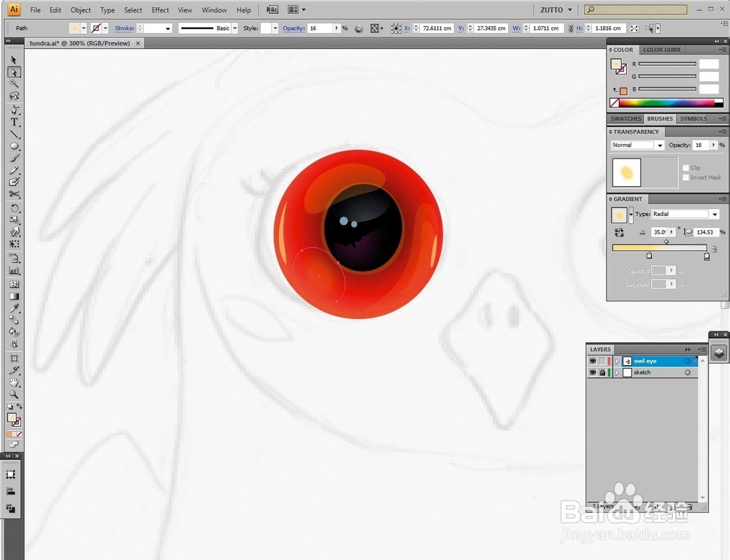The width and height of the screenshot is (730, 560).
Task: Toggle lock column for owl eye layer
Action: 602,361
